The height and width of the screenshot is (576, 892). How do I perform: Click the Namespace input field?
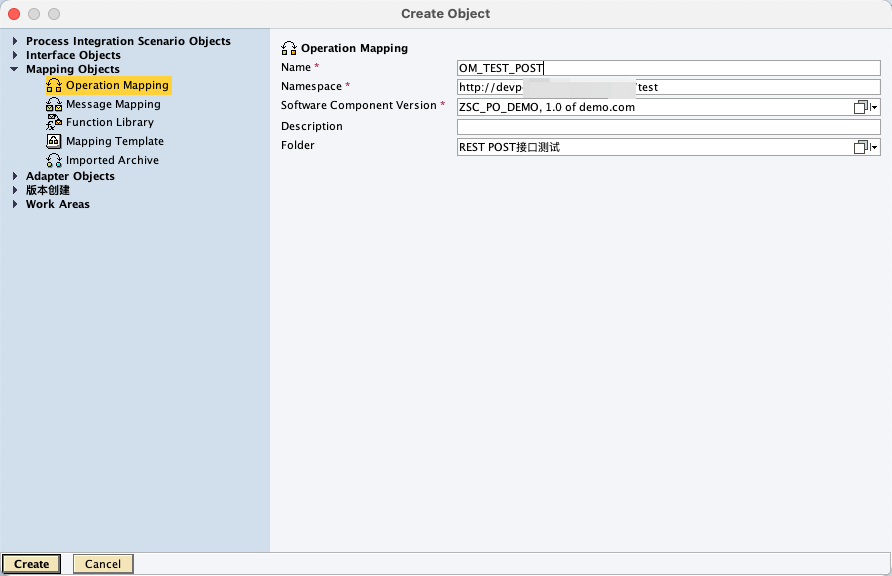[668, 87]
